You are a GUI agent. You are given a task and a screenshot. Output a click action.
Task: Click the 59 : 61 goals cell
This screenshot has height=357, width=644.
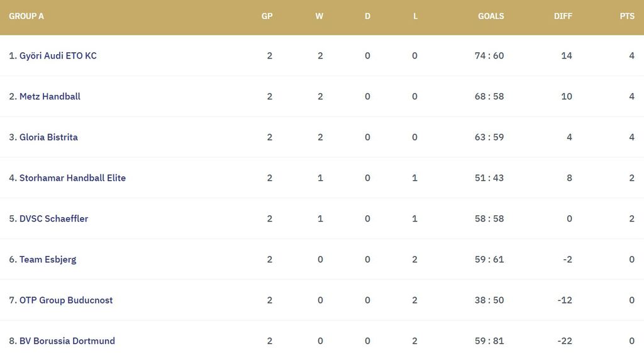click(x=489, y=259)
